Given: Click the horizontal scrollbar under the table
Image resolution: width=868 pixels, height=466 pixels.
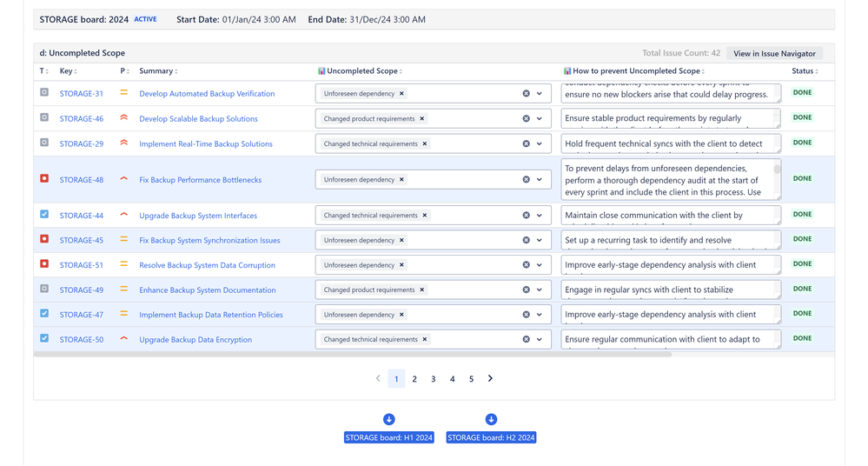Looking at the screenshot, I should 353,354.
